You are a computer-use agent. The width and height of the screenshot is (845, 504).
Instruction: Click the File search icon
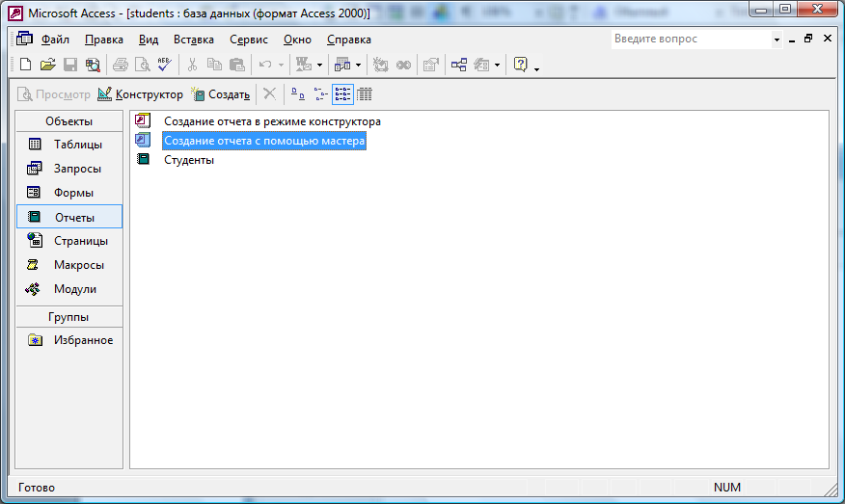click(x=93, y=65)
